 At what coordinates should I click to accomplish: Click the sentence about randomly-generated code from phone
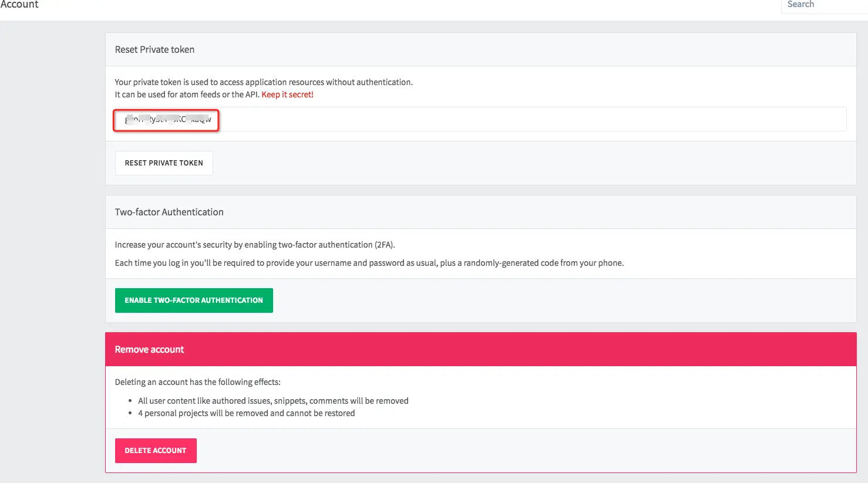(369, 263)
